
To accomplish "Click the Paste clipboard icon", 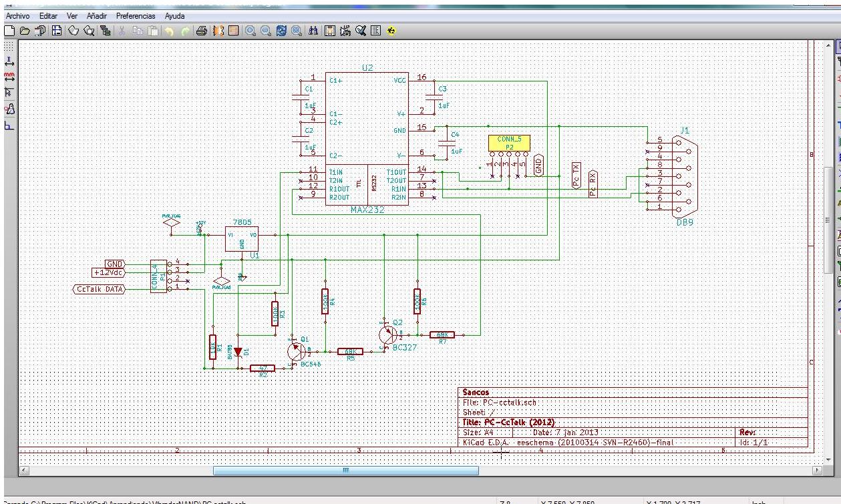I will [x=153, y=30].
